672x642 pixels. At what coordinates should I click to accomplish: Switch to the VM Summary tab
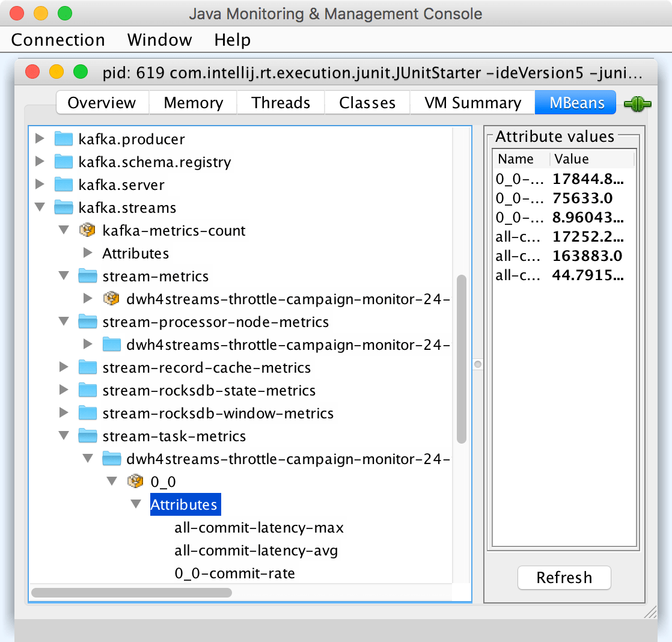pos(472,102)
